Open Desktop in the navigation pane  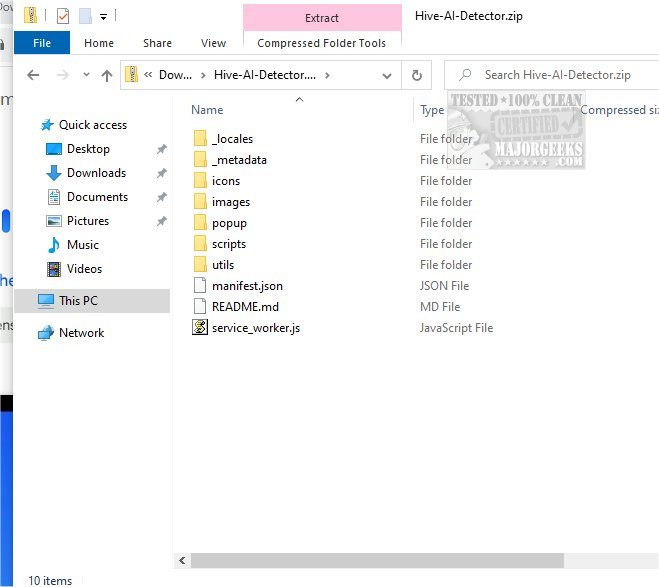tap(88, 149)
